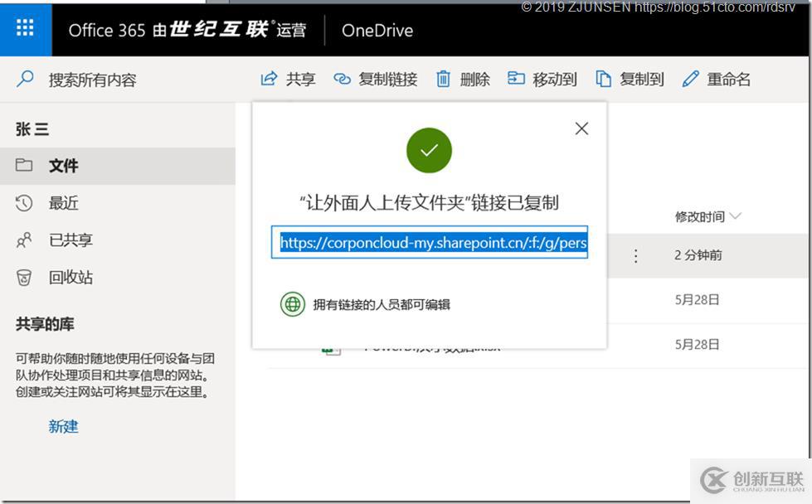Screen dimensions: 812x504
Task: Click the 修改时间 column header
Action: (x=700, y=216)
